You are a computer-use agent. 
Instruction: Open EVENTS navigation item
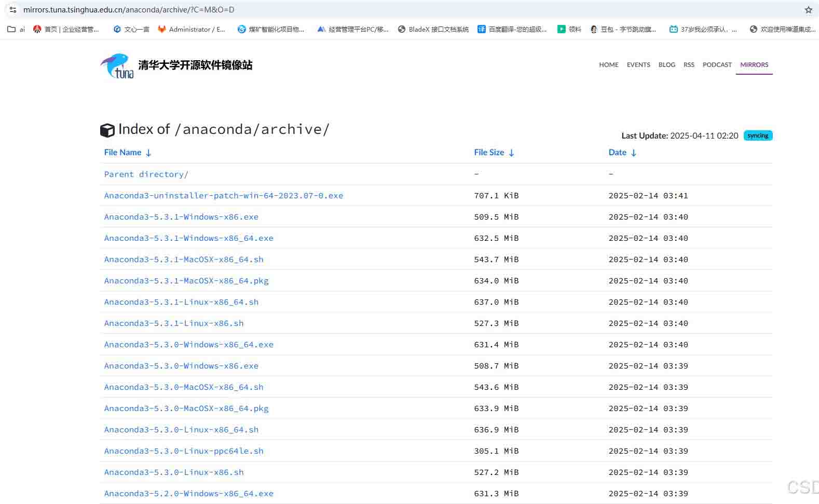(x=638, y=65)
